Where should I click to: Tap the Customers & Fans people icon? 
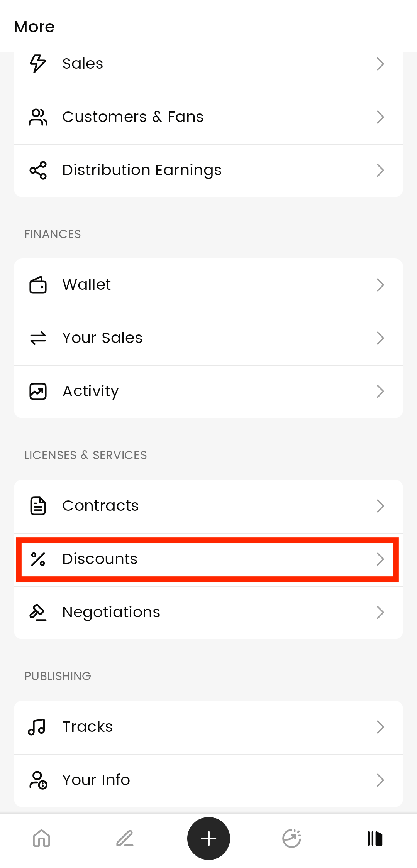[x=38, y=117]
